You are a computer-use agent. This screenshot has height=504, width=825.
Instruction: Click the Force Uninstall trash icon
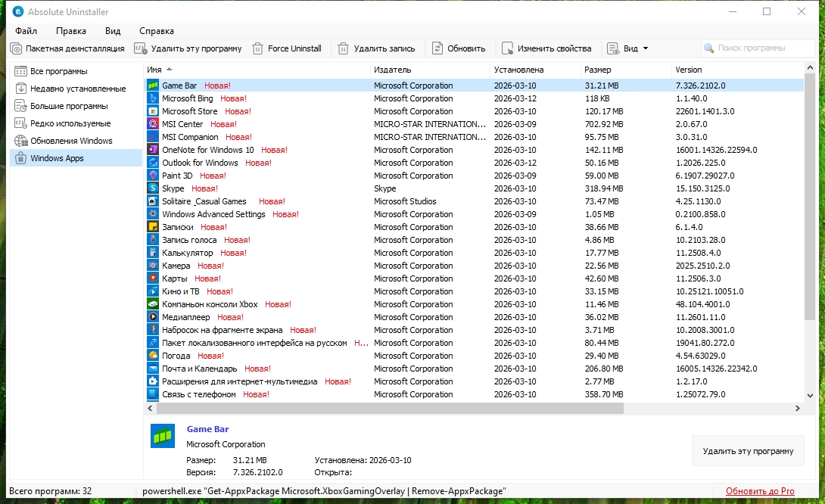click(x=257, y=48)
